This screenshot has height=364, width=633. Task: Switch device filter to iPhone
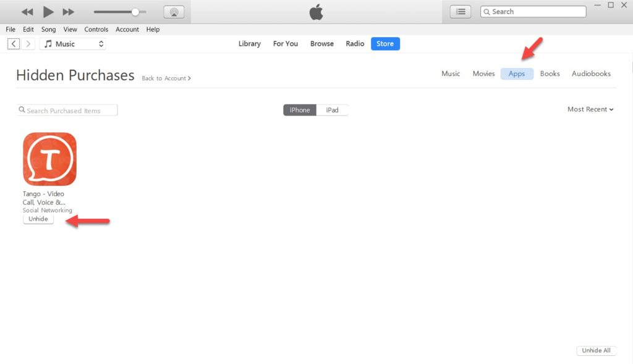point(300,110)
